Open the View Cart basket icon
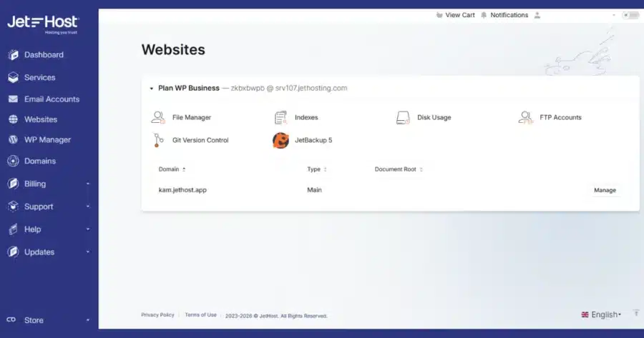The height and width of the screenshot is (338, 644). [439, 15]
